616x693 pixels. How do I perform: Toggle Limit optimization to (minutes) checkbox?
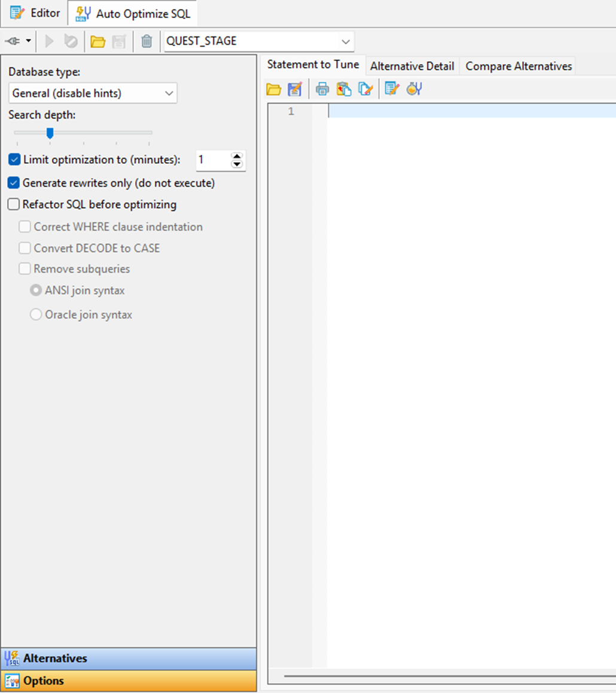(x=14, y=160)
